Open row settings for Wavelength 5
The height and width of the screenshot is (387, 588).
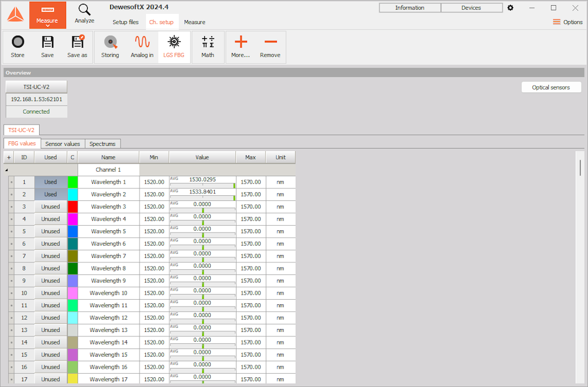coord(11,231)
